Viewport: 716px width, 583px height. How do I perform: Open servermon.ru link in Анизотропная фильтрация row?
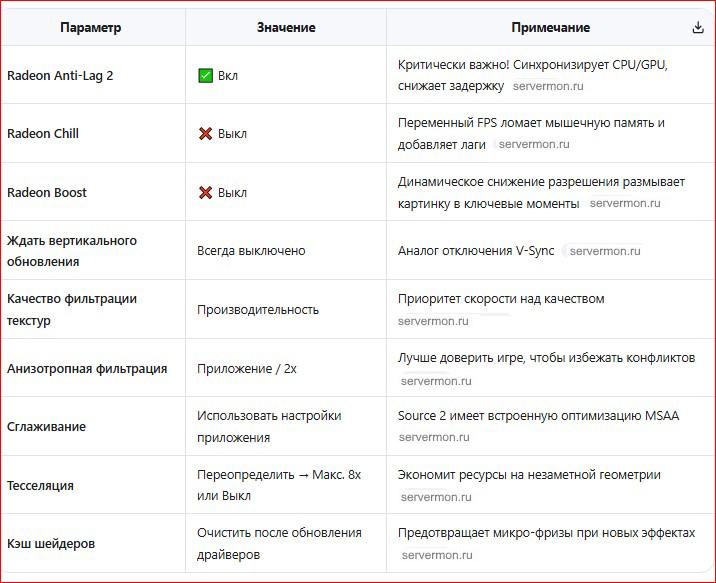(436, 381)
